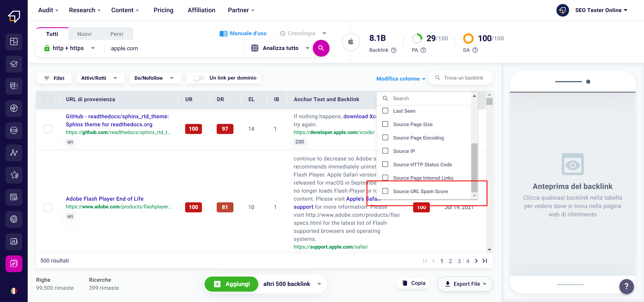Select the GitHub sphinx_rtd_theme row checkbox
The height and width of the screenshot is (302, 644).
click(x=47, y=129)
